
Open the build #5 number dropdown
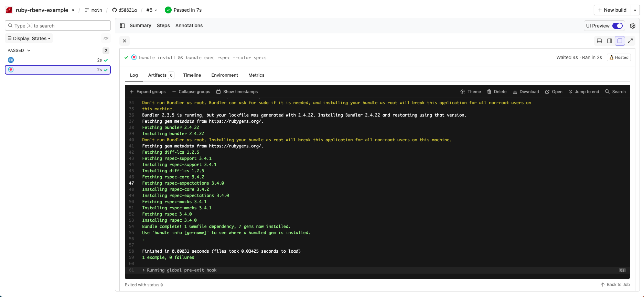click(x=152, y=10)
